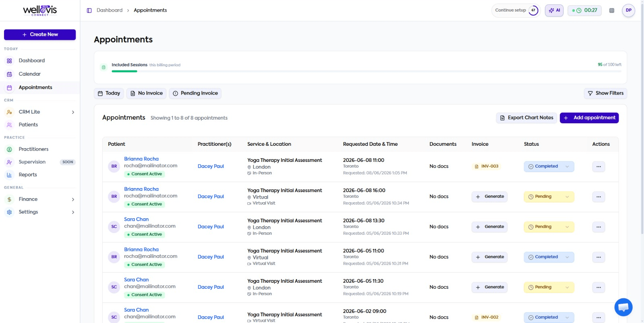This screenshot has width=644, height=323.
Task: Click the Included Sessions progress bar
Action: click(366, 71)
